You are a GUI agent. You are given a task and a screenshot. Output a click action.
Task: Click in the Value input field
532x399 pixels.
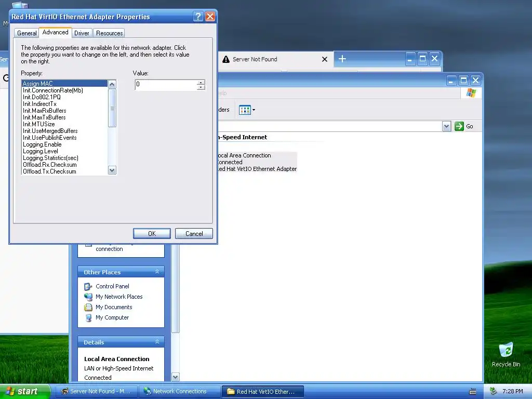[x=166, y=85]
